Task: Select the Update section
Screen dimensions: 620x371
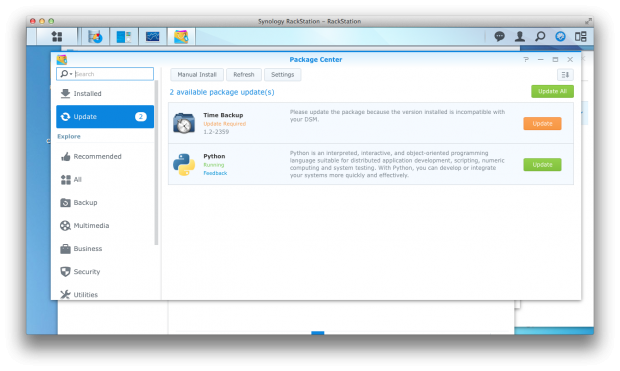Action: [x=105, y=117]
